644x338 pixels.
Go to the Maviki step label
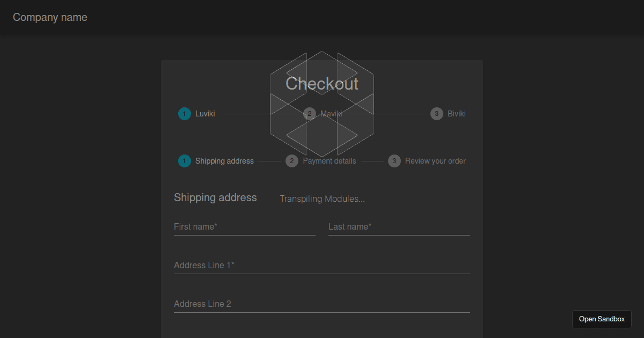[331, 114]
